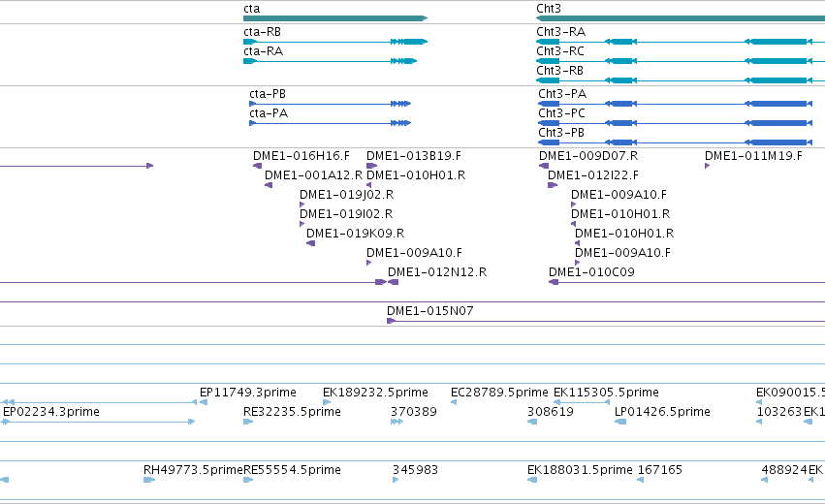Click the 308619 feature label
Viewport: 825px width, 504px height.
pos(551,412)
